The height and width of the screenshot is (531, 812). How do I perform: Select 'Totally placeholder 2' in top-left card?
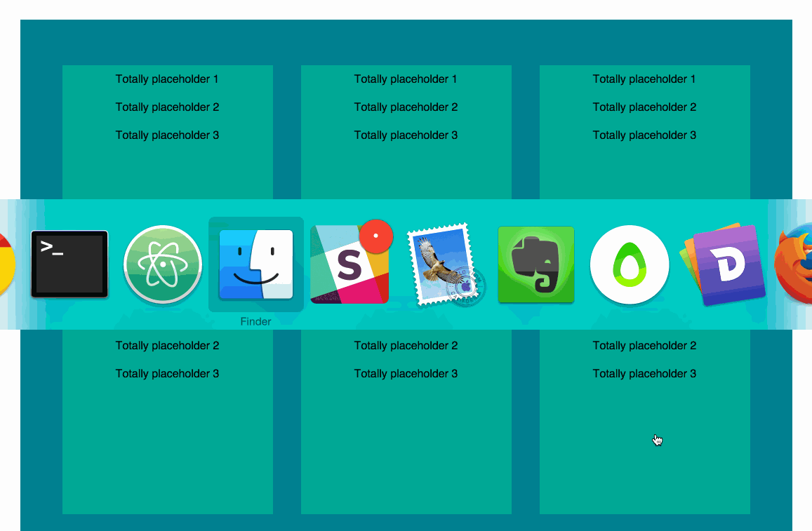click(167, 107)
